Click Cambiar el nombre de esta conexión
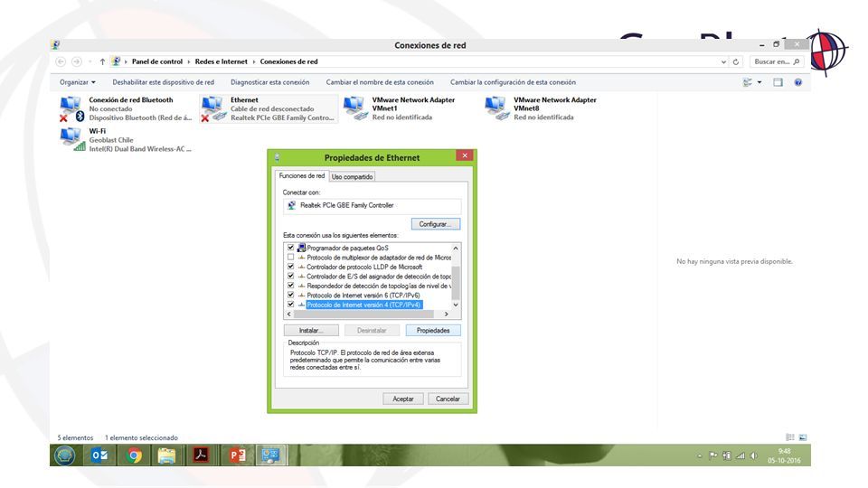Image resolution: width=868 pixels, height=488 pixels. 380,82
